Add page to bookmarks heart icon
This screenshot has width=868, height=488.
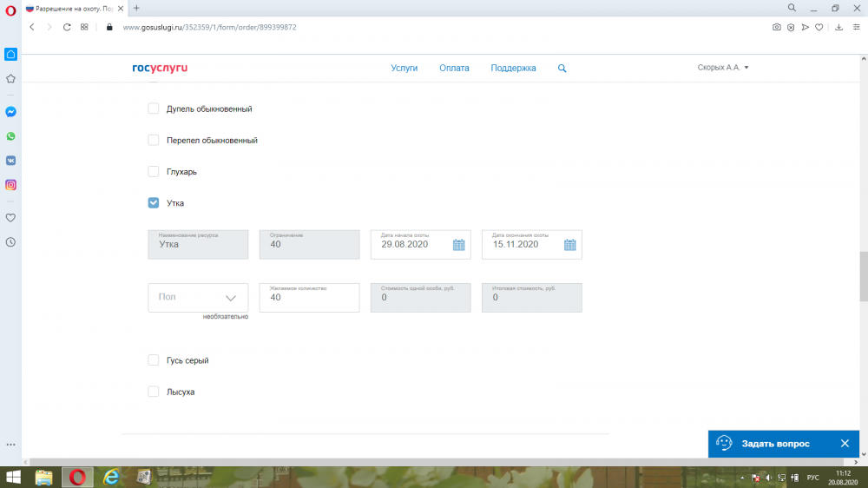click(x=819, y=27)
